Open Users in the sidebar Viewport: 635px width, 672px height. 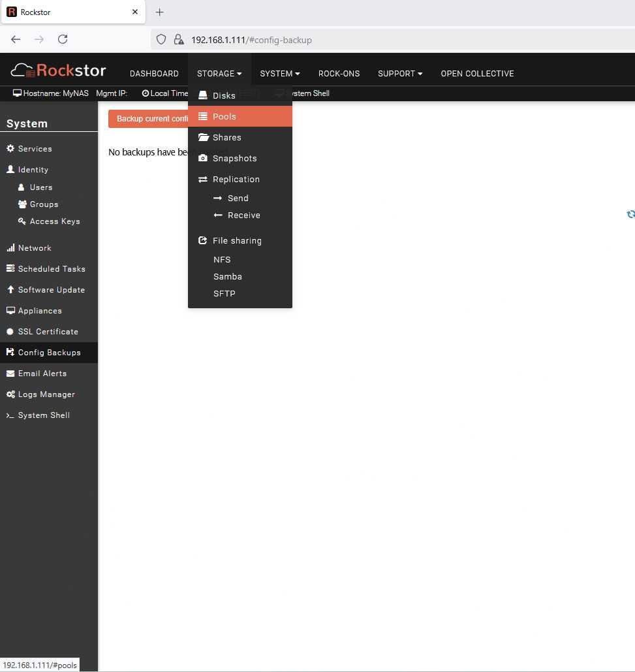coord(41,187)
